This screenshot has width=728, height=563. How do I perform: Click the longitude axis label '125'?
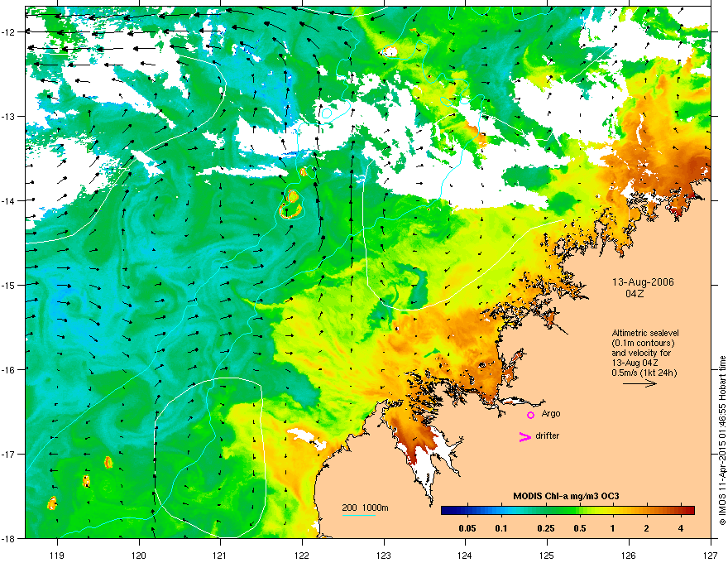point(547,555)
